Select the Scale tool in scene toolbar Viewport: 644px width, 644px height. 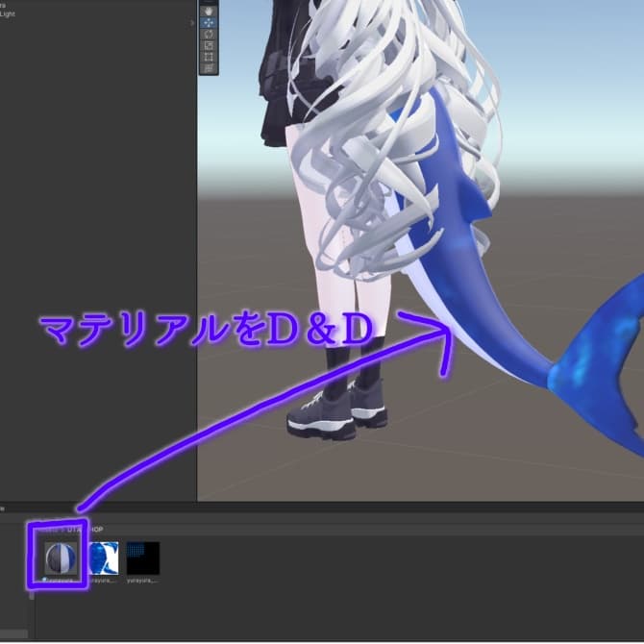click(209, 45)
